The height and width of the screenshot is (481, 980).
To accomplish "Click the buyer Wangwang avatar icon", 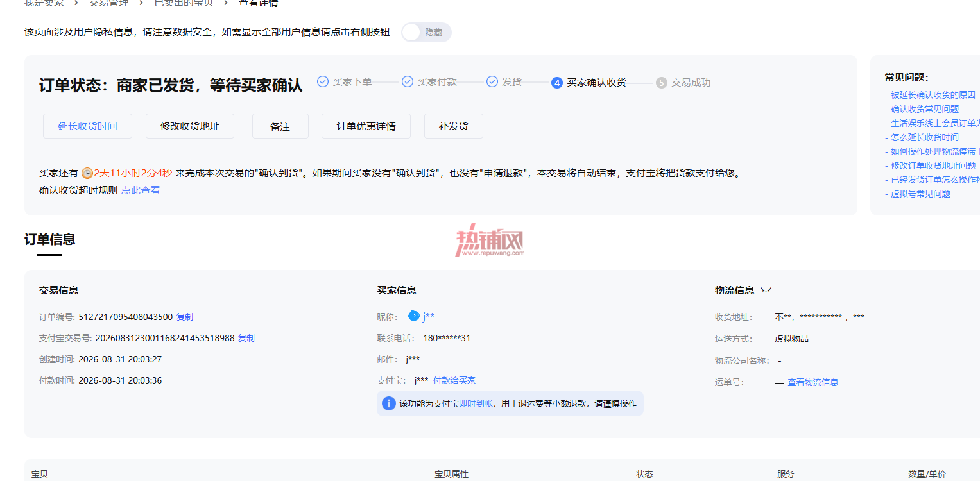I will point(414,316).
